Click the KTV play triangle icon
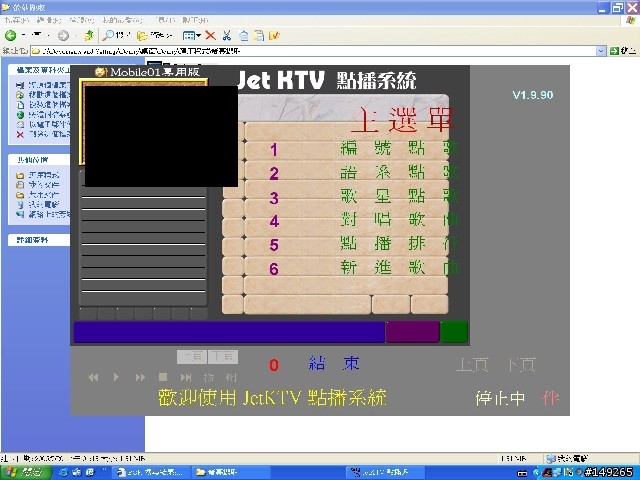The width and height of the screenshot is (640, 480). point(116,377)
